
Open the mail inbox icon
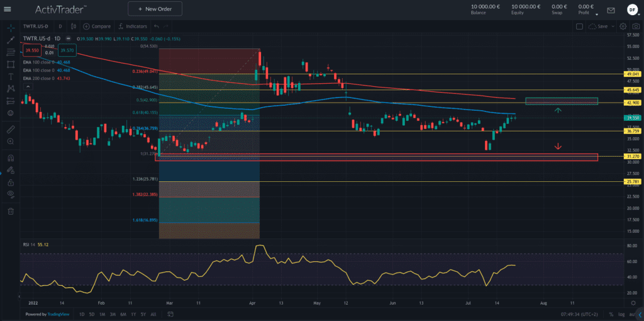611,10
